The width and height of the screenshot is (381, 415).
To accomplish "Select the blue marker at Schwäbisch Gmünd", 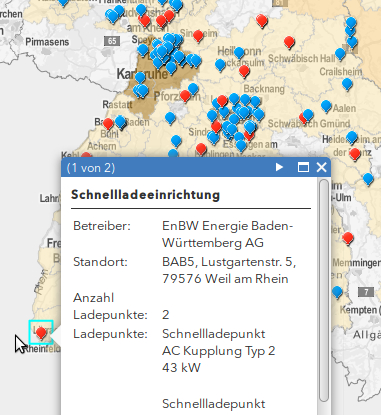I will pyautogui.click(x=308, y=114).
